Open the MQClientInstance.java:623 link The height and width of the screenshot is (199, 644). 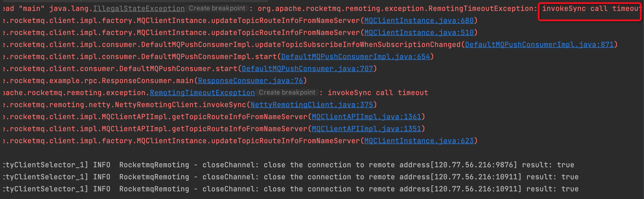pos(419,141)
